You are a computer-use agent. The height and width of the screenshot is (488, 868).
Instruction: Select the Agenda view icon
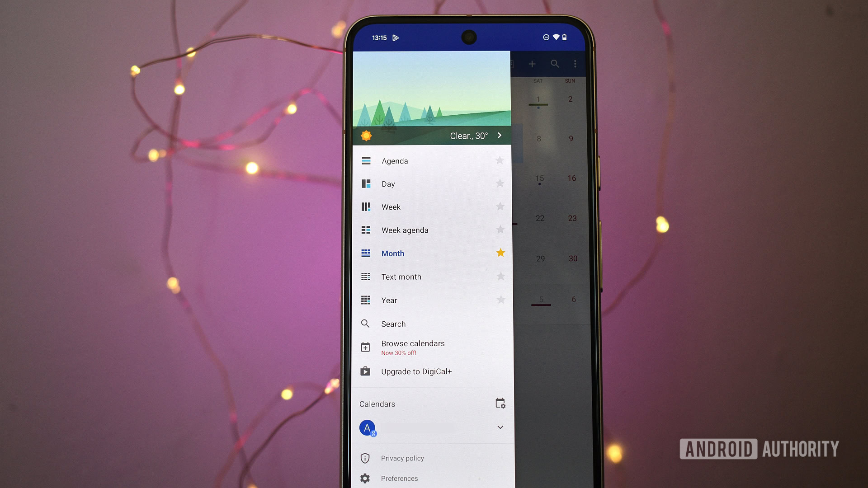coord(365,160)
